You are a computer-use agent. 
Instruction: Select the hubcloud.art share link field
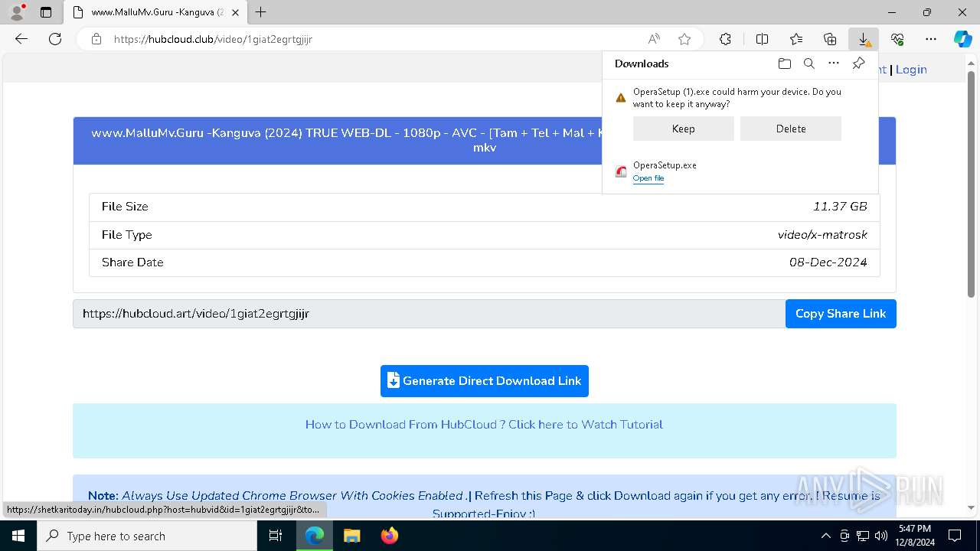point(429,314)
